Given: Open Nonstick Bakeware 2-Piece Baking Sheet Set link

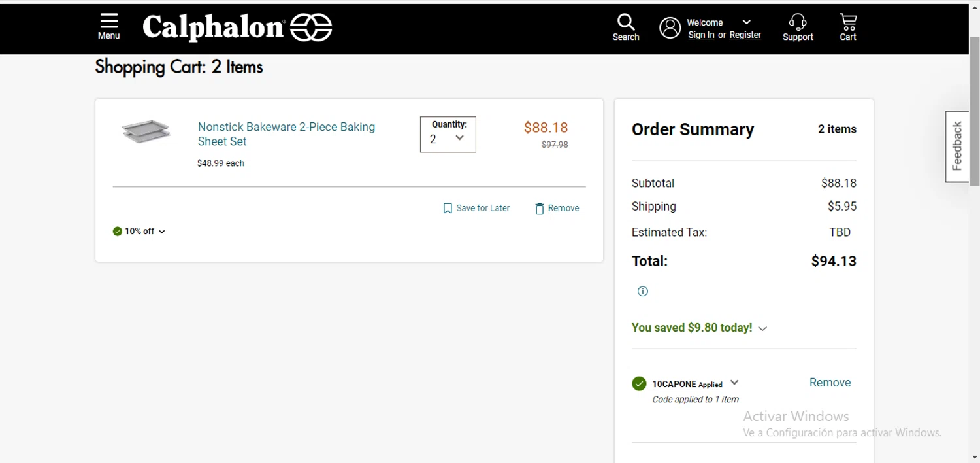Looking at the screenshot, I should pos(287,134).
